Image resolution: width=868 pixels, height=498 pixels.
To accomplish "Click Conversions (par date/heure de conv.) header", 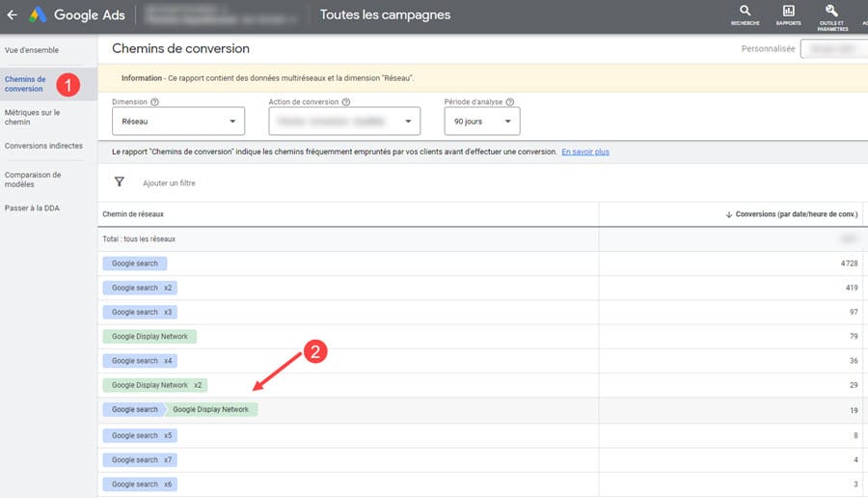I will (796, 214).
